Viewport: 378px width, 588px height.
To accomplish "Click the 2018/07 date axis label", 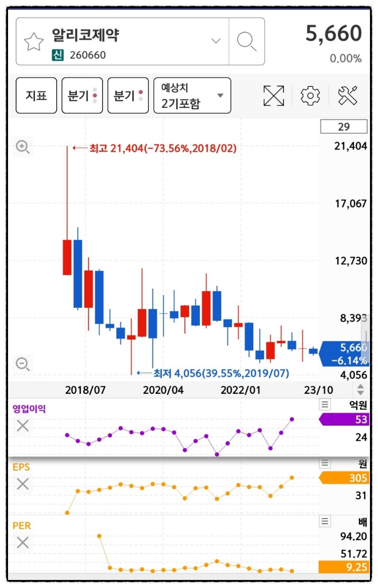I will tap(86, 390).
